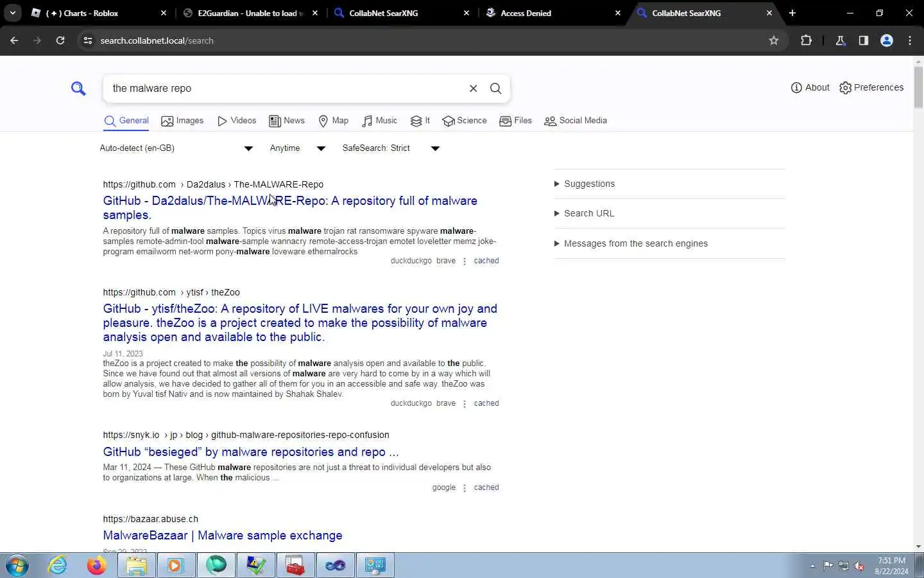Open the Anytime time range dropdown
The height and width of the screenshot is (578, 924).
pyautogui.click(x=298, y=148)
